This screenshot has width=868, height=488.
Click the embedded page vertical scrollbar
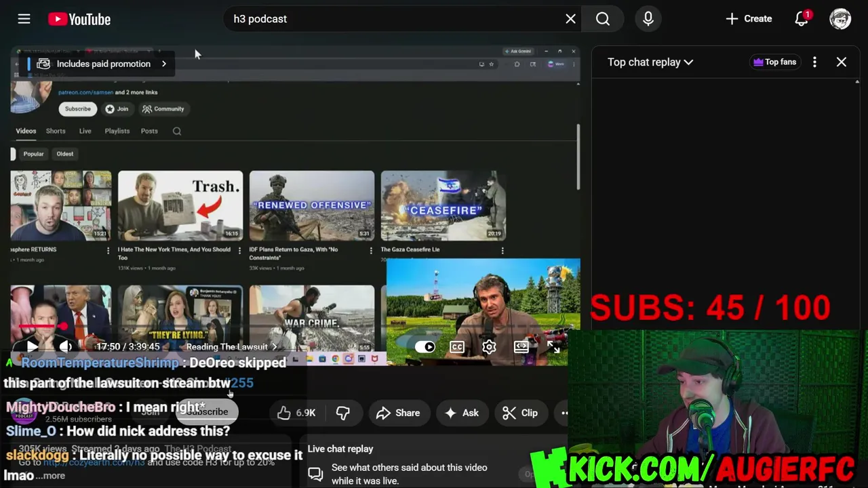tap(578, 157)
